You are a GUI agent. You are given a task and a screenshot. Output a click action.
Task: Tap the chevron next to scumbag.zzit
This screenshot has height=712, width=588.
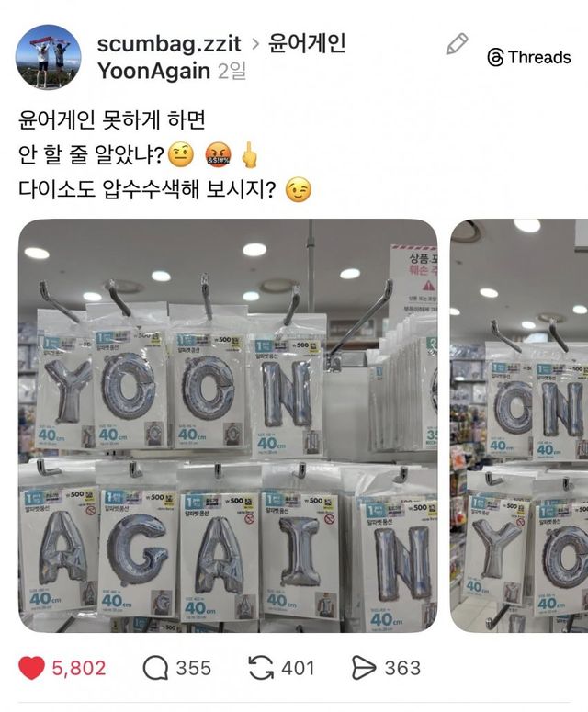(x=255, y=44)
